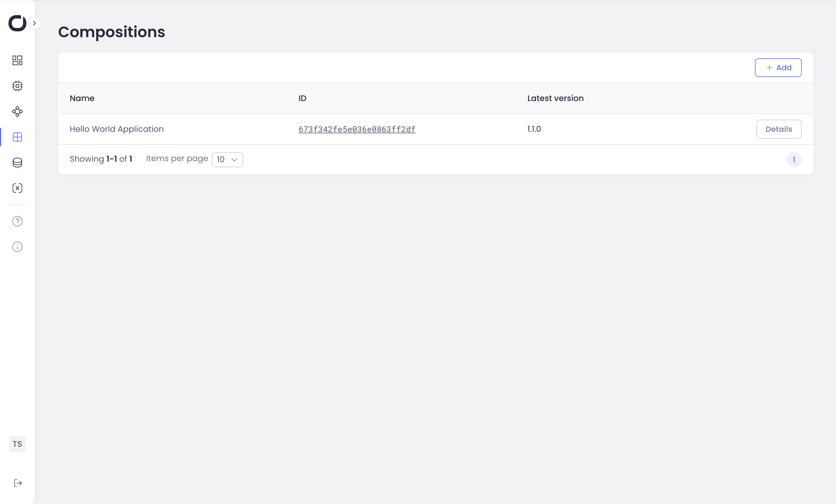Click the TS user avatar
The image size is (836, 504).
17,444
